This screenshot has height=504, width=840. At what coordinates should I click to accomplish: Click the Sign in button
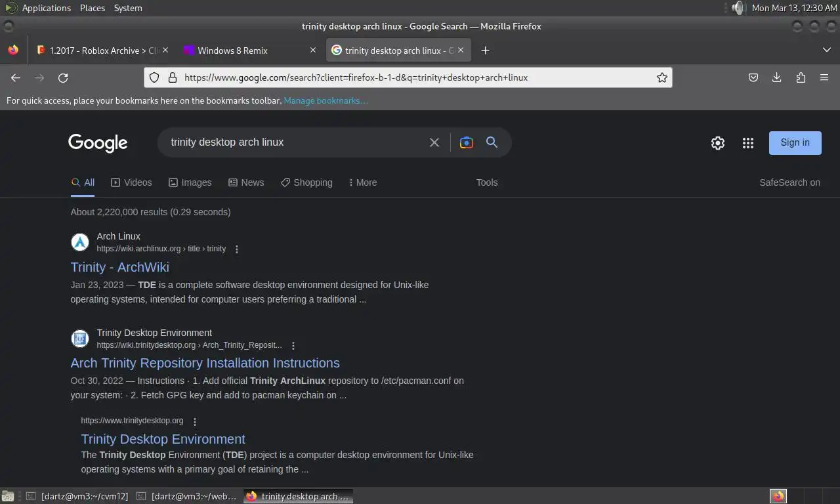[795, 142]
